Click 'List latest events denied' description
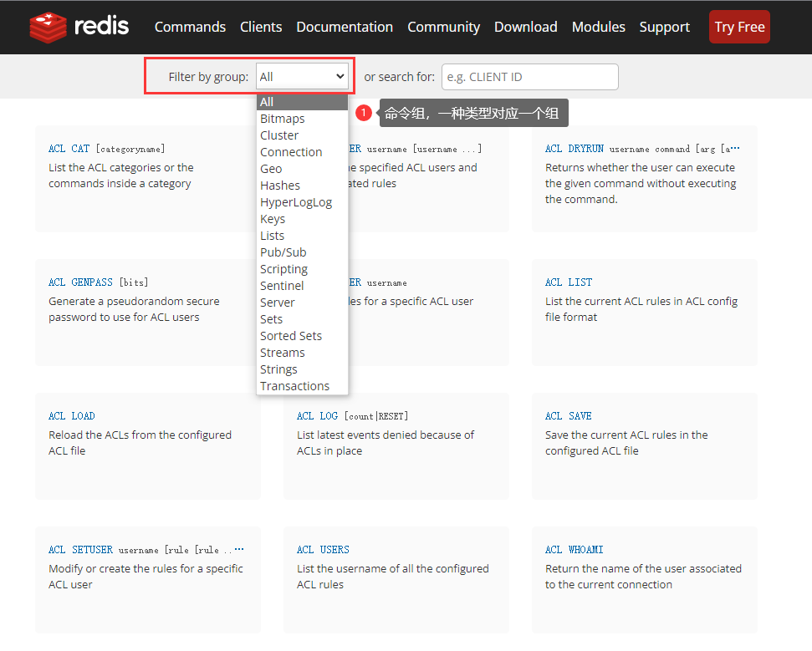The width and height of the screenshot is (812, 651). click(386, 442)
